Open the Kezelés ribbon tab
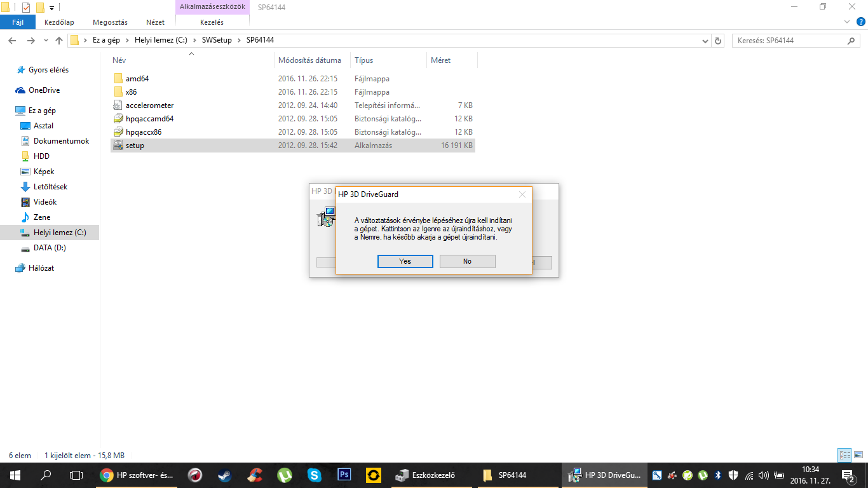 coord(212,22)
